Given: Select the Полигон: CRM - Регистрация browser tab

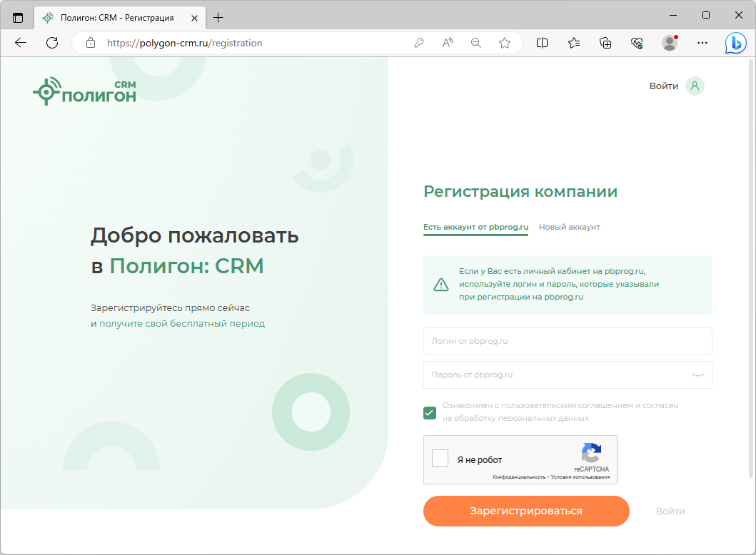Looking at the screenshot, I should 120,18.
